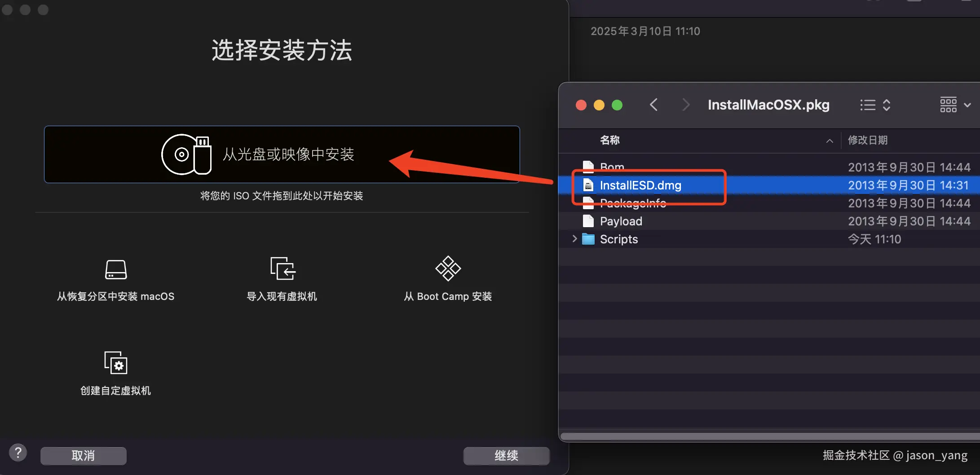Select the PackageInfo file

click(769, 203)
